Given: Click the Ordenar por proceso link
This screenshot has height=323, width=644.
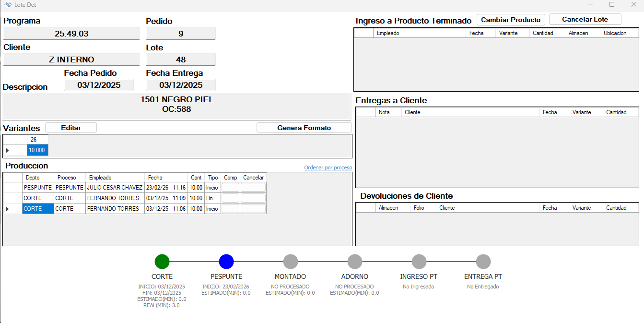Looking at the screenshot, I should 328,167.
